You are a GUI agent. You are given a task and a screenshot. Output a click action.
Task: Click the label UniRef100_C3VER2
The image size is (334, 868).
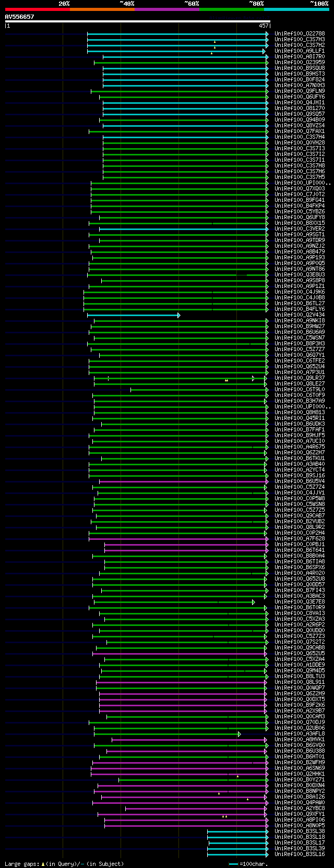tap(300, 229)
